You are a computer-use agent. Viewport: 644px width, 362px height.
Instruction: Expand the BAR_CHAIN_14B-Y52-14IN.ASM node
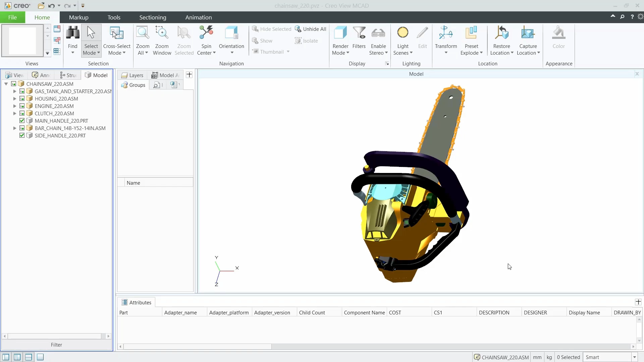pos(14,128)
